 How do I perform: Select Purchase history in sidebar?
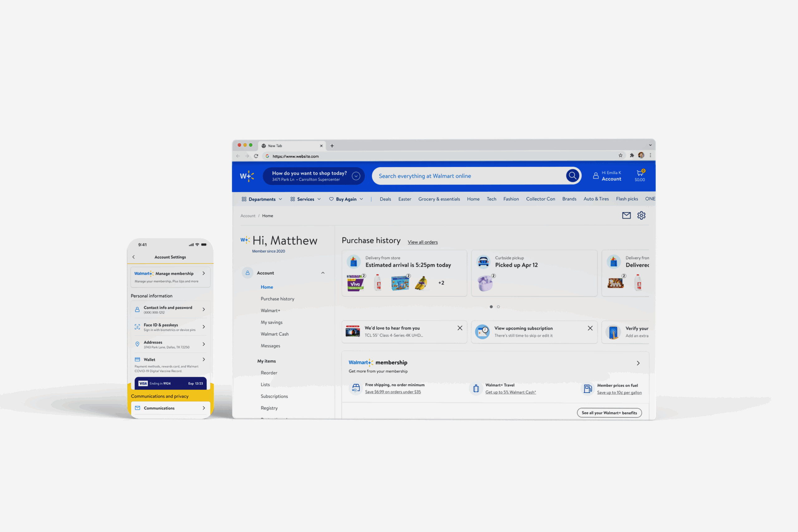(x=277, y=299)
